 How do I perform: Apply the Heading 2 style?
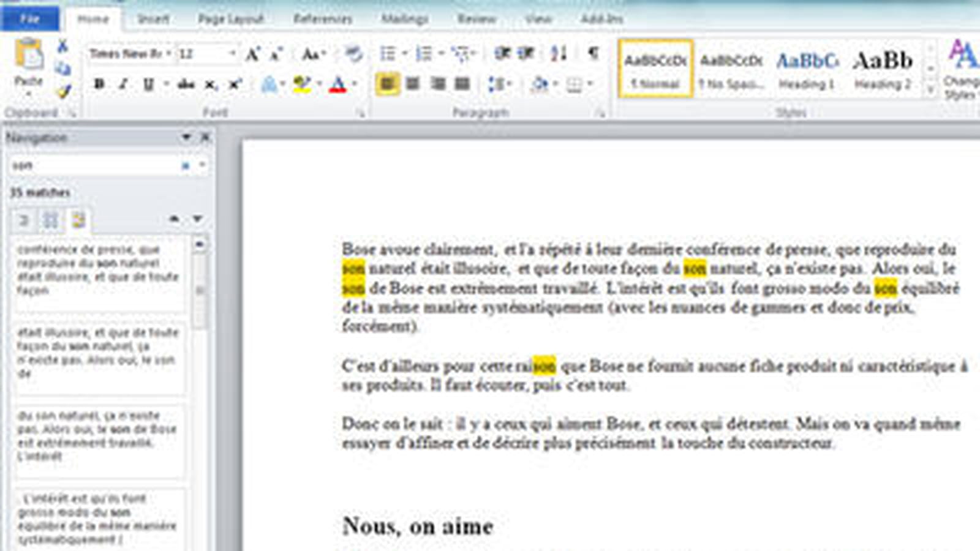click(883, 69)
